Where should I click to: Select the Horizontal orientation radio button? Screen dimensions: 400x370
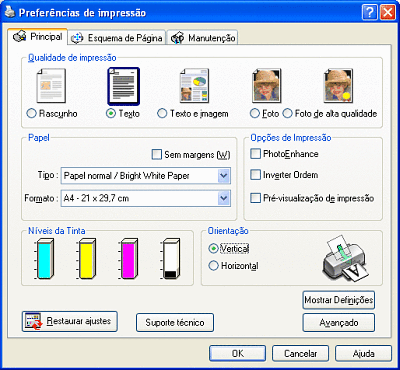pos(213,266)
